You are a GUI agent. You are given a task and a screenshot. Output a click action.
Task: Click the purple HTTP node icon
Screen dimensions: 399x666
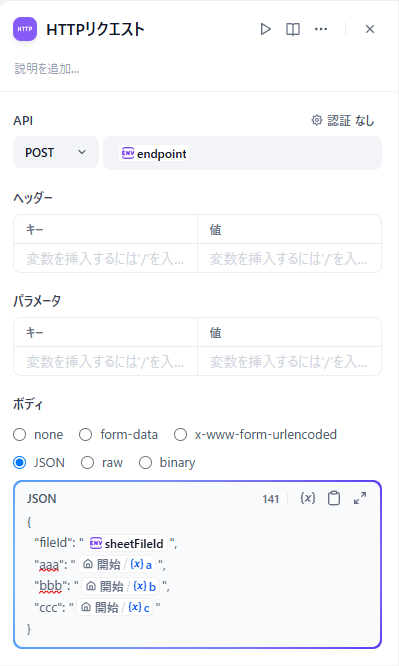point(25,29)
